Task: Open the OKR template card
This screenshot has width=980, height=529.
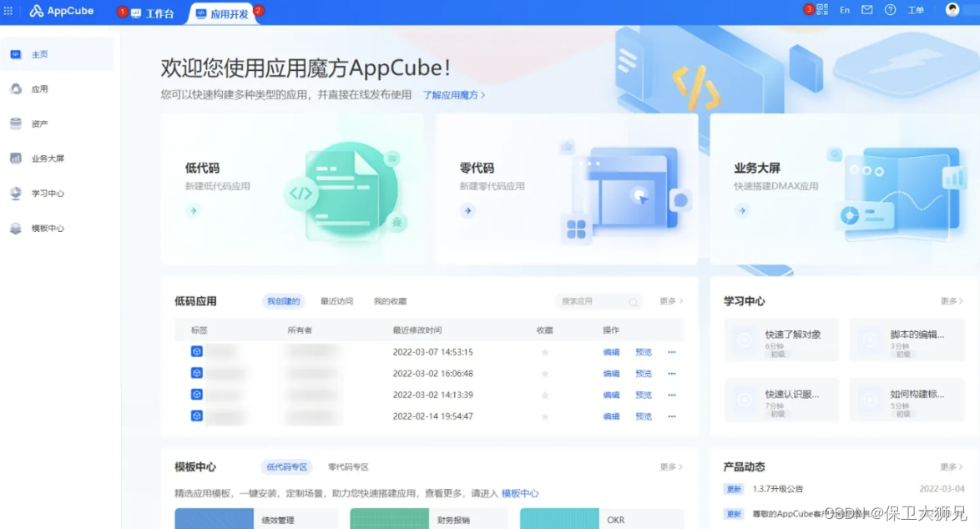Action: (602, 519)
